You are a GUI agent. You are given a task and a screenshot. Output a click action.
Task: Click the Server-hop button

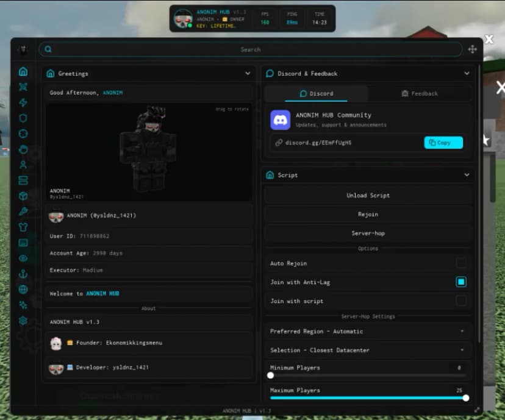(368, 233)
